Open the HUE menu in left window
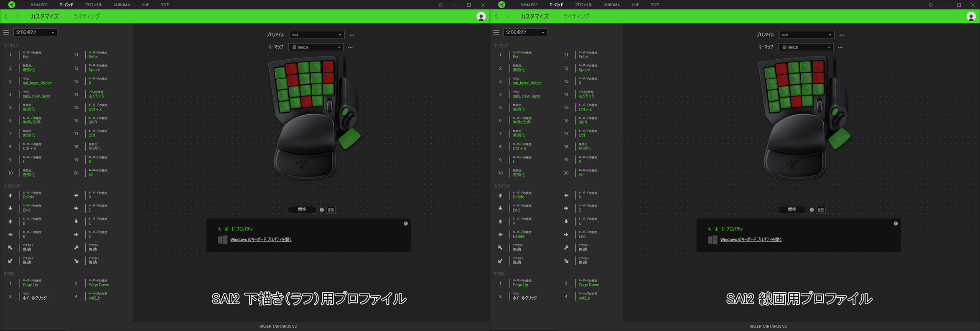Image resolution: width=980 pixels, height=331 pixels. [x=145, y=5]
